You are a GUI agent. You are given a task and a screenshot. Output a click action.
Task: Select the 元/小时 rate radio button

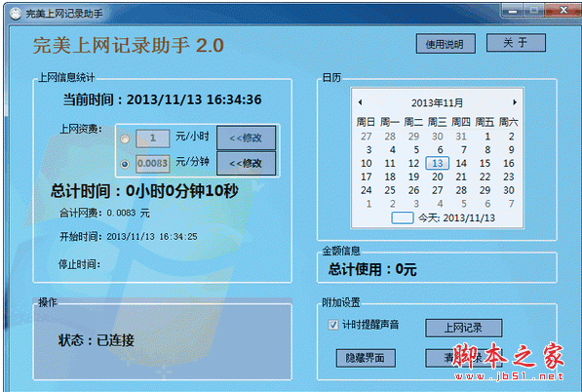(125, 138)
